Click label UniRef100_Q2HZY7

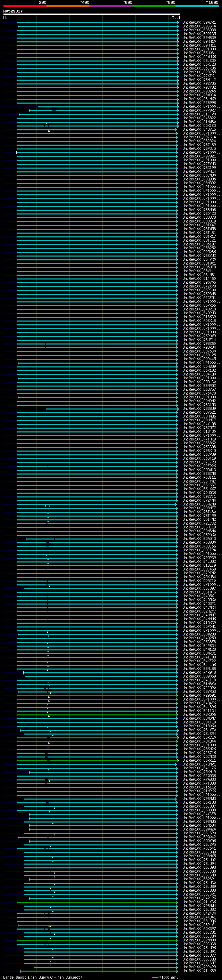[x=199, y=612]
